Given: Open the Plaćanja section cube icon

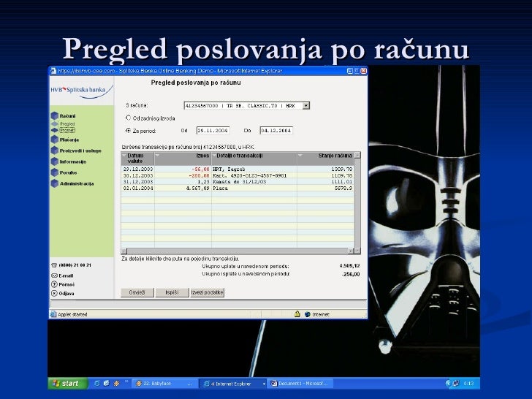Looking at the screenshot, I should coord(55,140).
